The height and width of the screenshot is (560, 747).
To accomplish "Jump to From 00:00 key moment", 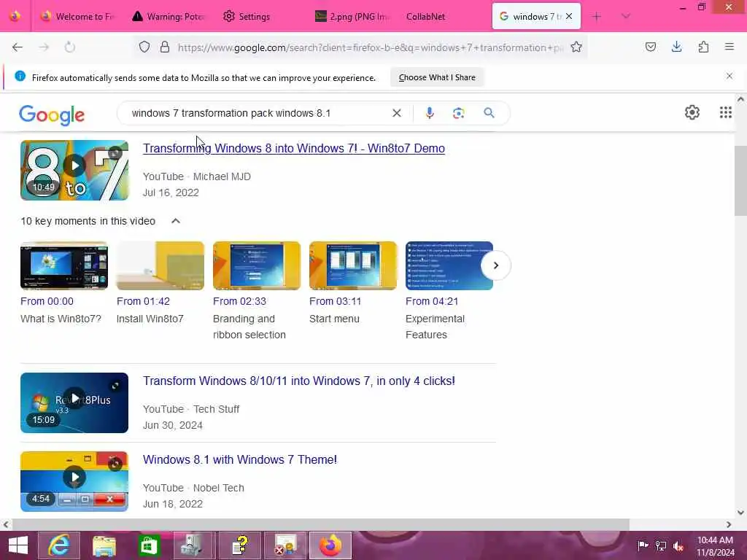I will pyautogui.click(x=47, y=301).
